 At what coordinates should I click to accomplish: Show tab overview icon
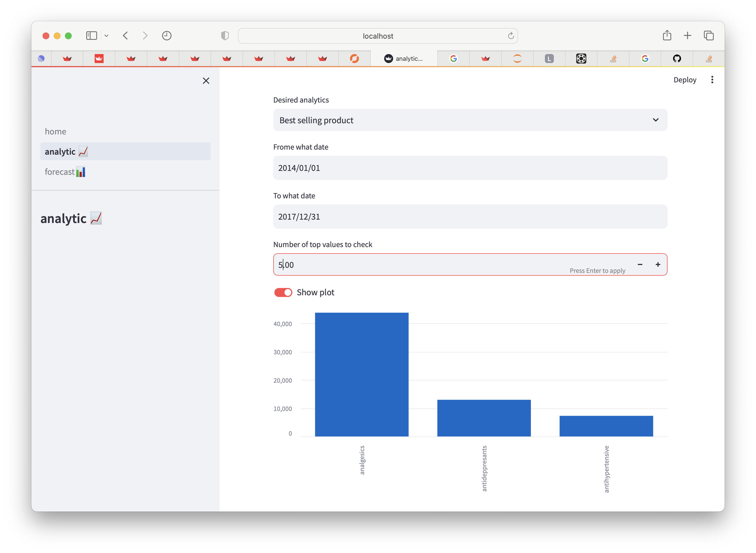click(708, 36)
